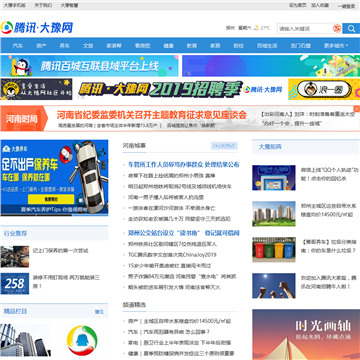
Task: Open the 大豫养车 car maintenance ad image
Action: (x=54, y=178)
